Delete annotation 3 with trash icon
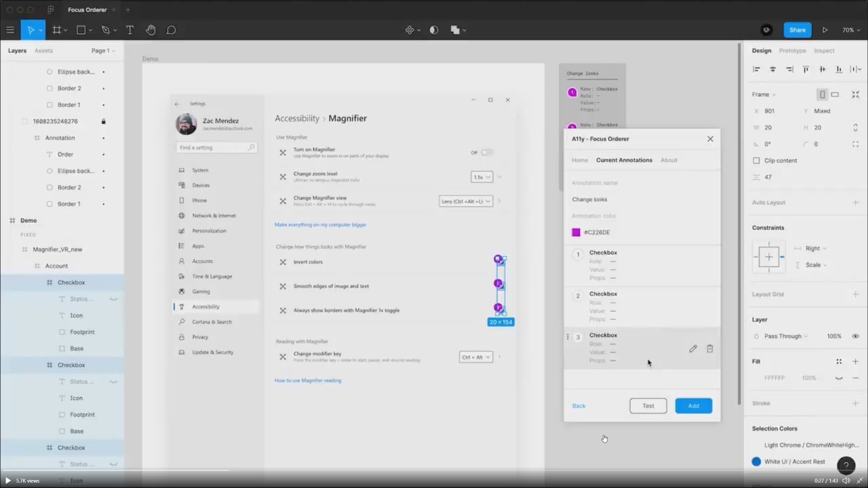Viewport: 868px width, 488px height. click(x=710, y=348)
